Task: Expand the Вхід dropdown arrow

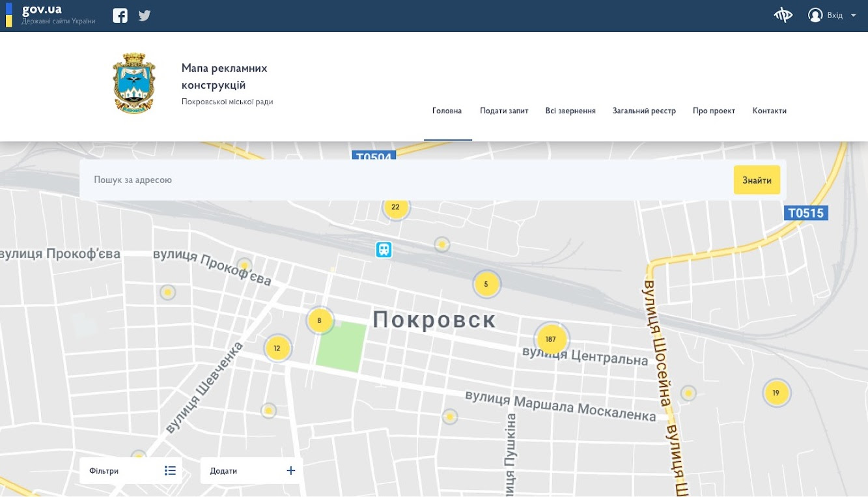Action: (x=853, y=15)
